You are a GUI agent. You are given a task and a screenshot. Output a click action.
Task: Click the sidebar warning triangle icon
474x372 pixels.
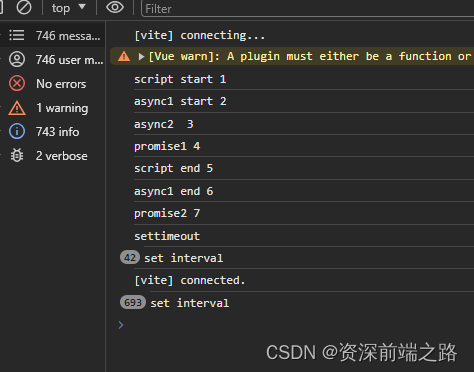pos(17,108)
